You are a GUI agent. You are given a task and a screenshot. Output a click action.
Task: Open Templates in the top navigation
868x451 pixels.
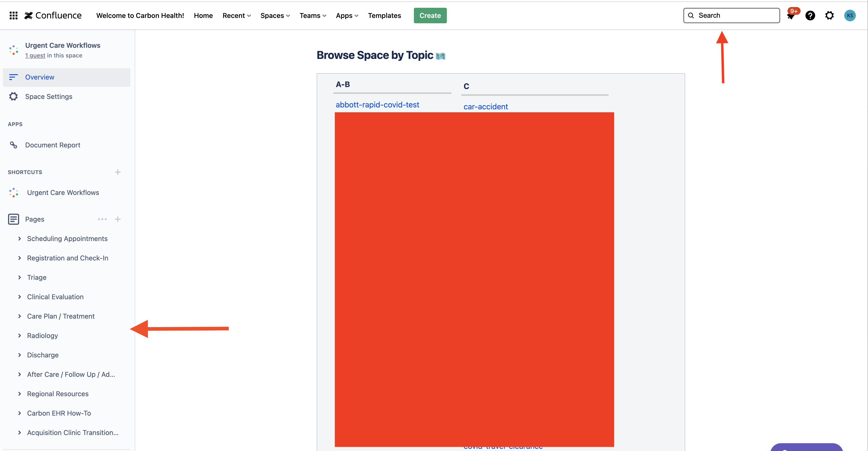385,16
